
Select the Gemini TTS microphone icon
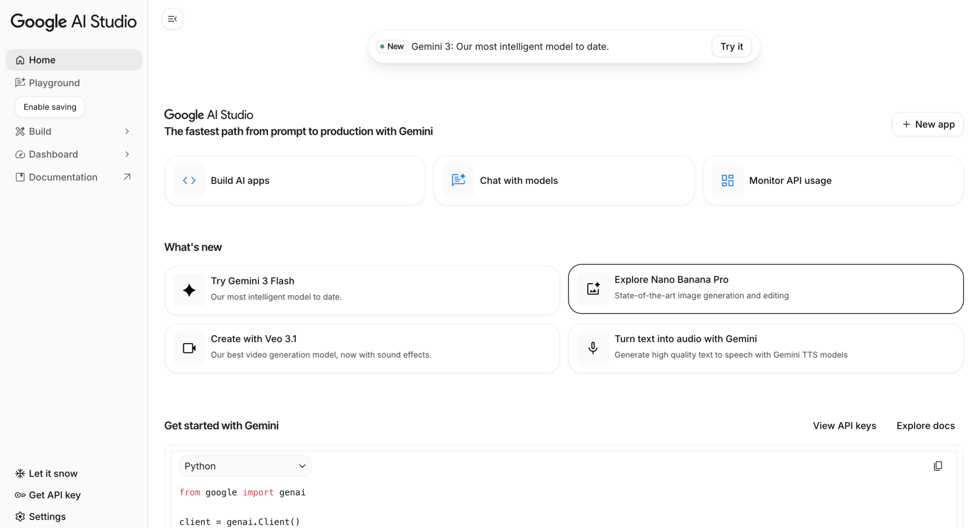593,348
